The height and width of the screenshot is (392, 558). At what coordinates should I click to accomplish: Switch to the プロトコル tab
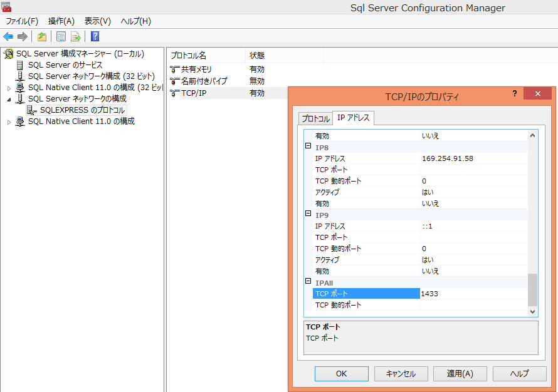point(315,119)
